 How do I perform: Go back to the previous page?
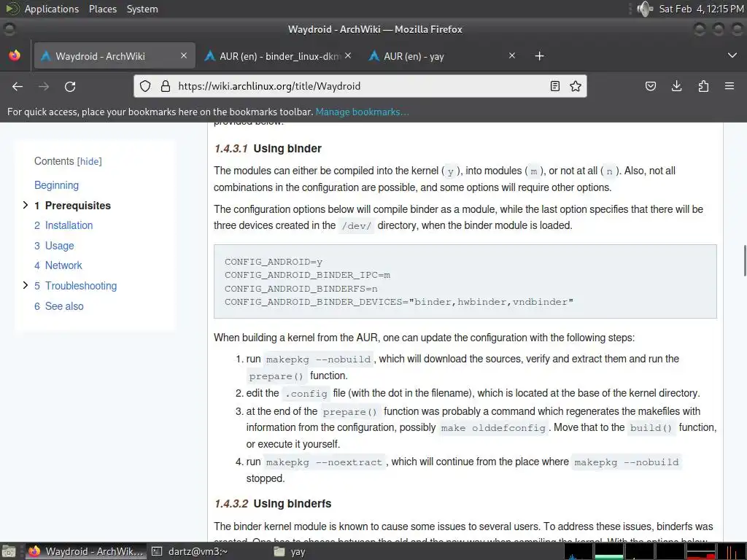tap(18, 86)
